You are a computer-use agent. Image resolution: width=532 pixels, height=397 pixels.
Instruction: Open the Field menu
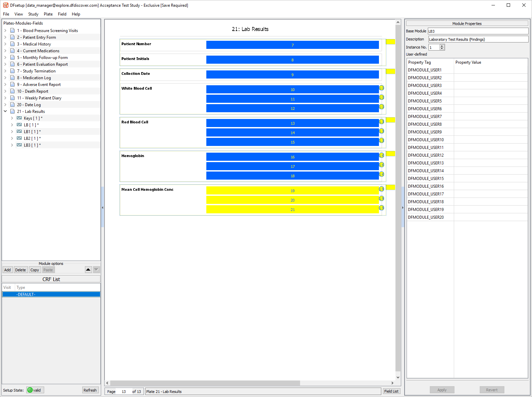62,14
